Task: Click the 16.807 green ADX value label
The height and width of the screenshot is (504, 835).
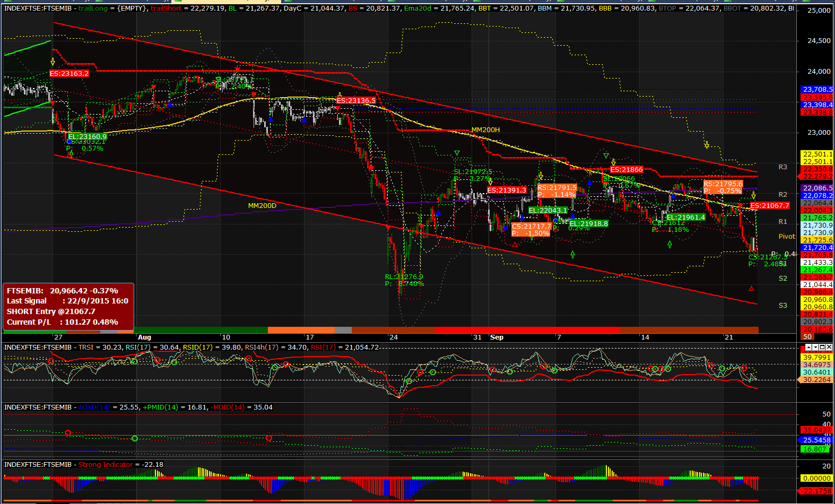Action: pyautogui.click(x=814, y=449)
